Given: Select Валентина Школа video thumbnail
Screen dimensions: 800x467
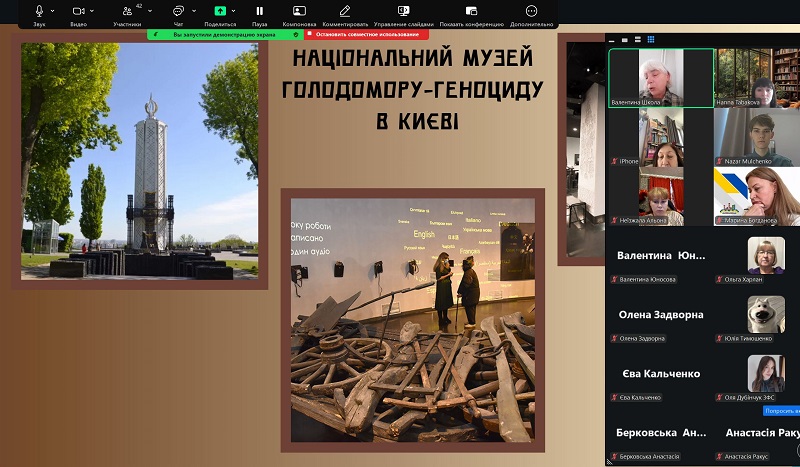Looking at the screenshot, I should [x=661, y=78].
